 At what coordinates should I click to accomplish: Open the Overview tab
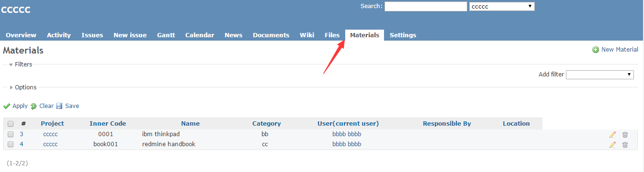point(21,35)
